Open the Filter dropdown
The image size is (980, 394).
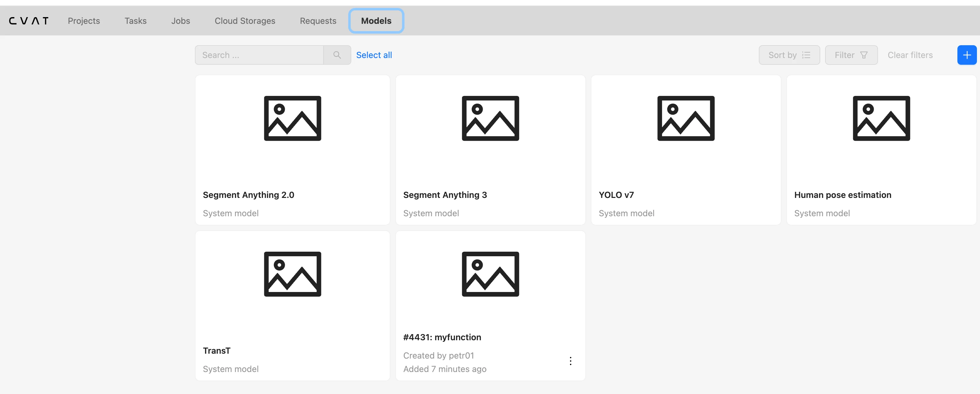[x=851, y=55]
